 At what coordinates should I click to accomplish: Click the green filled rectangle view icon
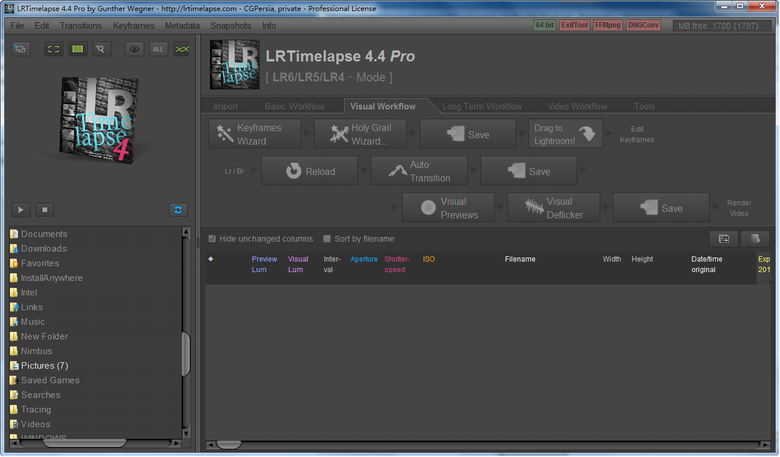coord(77,48)
